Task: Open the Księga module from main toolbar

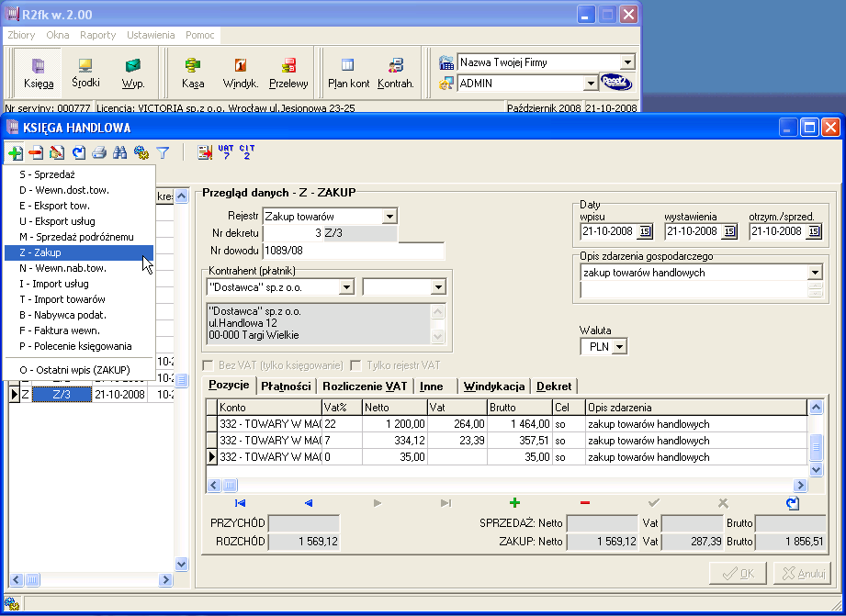Action: [39, 73]
